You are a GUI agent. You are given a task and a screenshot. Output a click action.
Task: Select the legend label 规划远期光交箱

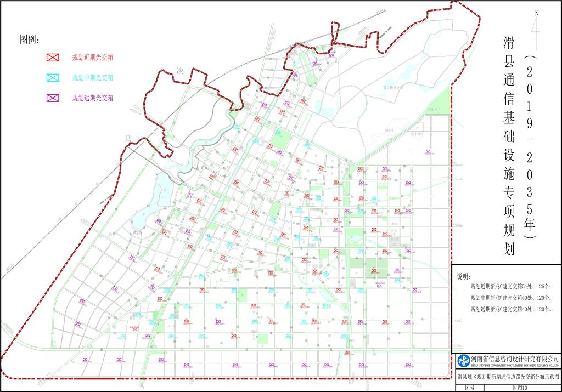click(92, 98)
